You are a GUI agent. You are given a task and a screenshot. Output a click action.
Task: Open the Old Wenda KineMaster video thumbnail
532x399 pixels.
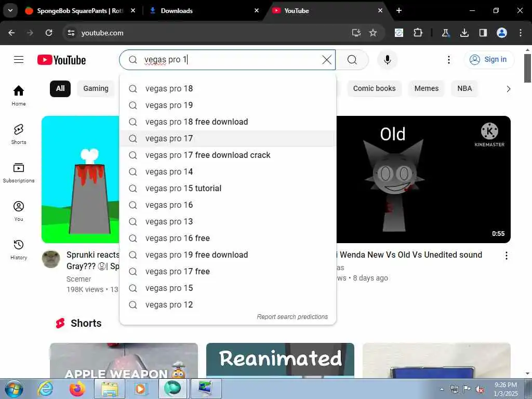click(x=423, y=179)
